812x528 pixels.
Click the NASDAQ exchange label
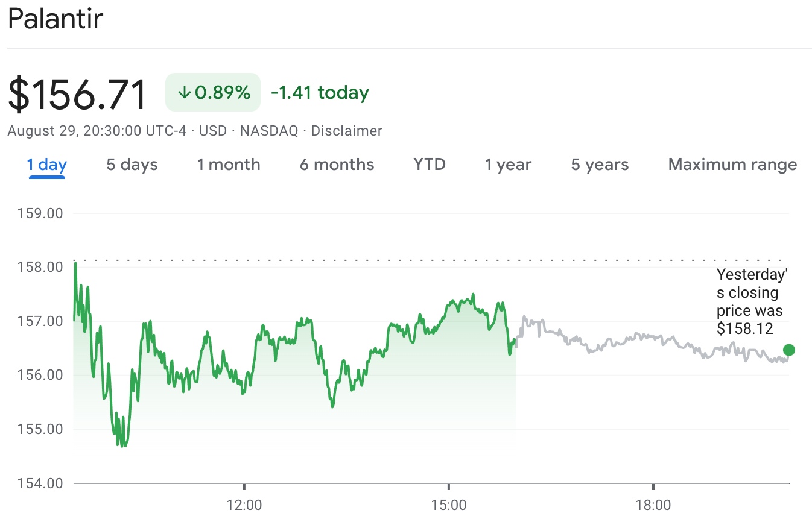pyautogui.click(x=267, y=130)
